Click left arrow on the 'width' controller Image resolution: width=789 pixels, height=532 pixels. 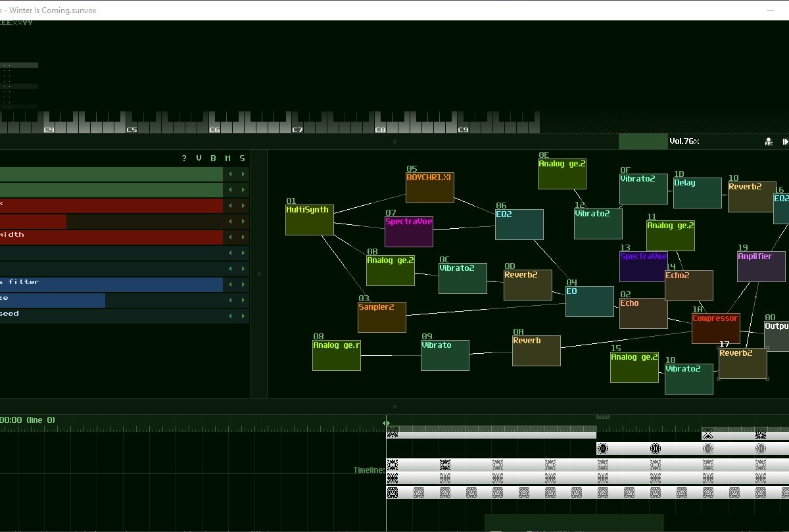tap(230, 237)
